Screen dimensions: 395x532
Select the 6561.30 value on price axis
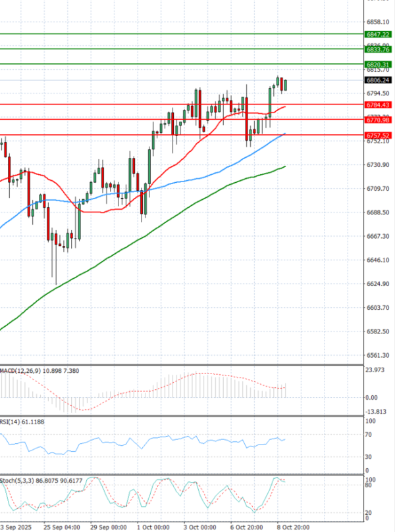coord(377,355)
